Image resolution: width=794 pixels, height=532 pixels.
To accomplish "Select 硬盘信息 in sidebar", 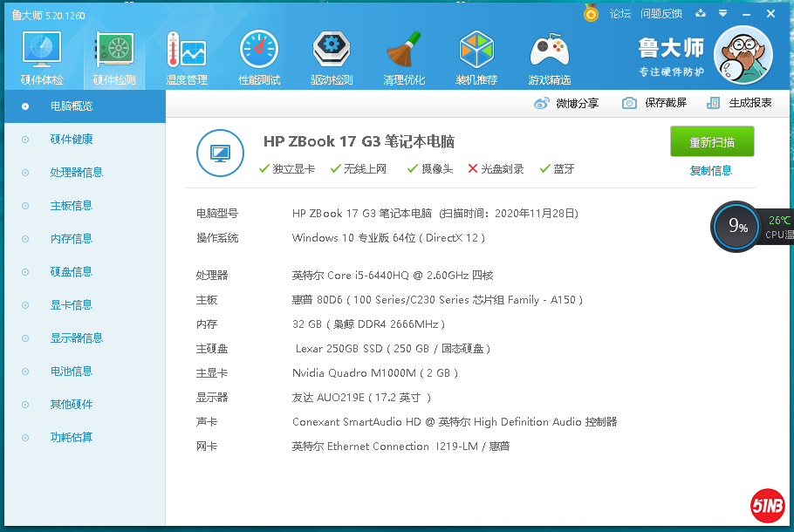I will click(71, 272).
